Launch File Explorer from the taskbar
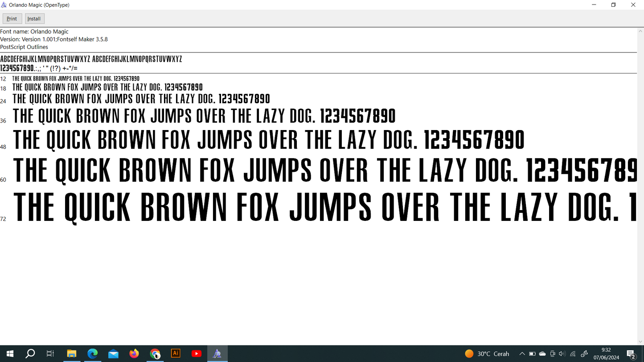 pos(72,354)
